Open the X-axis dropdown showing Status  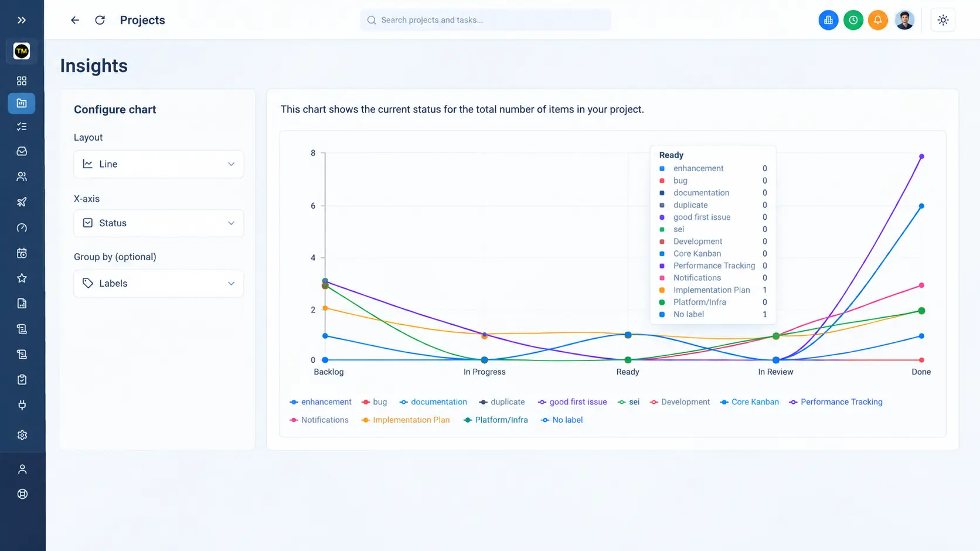tap(158, 223)
